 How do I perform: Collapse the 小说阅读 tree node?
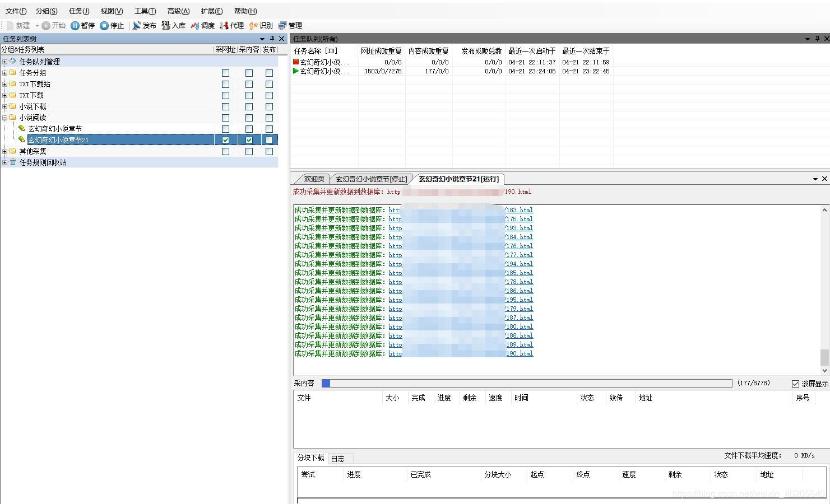pos(4,118)
